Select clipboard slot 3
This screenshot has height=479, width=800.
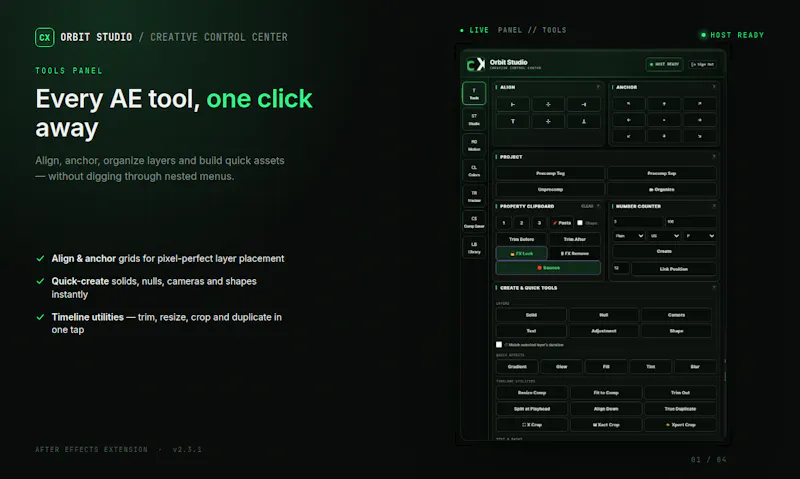[539, 223]
